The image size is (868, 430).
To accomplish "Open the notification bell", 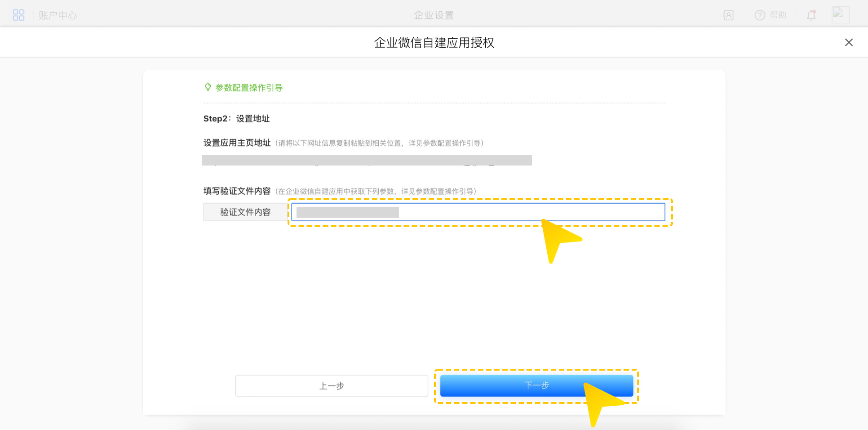I will (x=811, y=15).
